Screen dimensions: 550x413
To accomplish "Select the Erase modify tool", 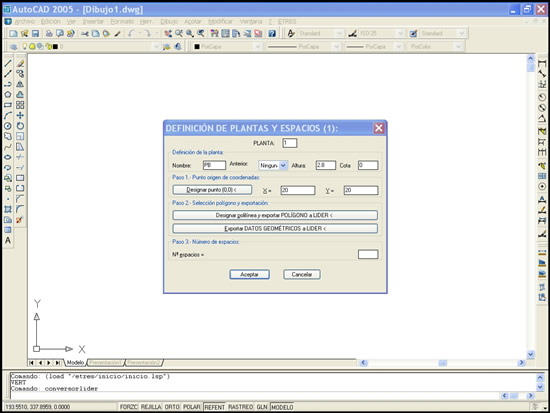I will [20, 64].
